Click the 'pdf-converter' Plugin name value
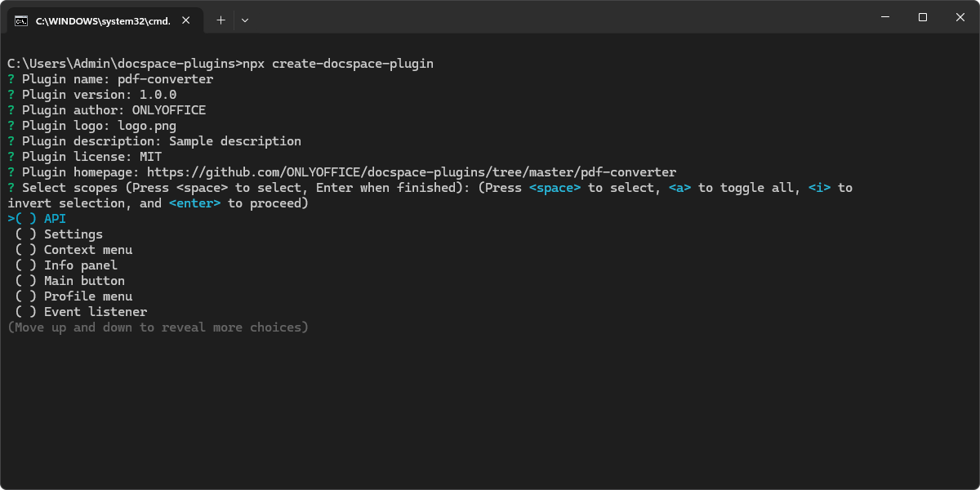 coord(166,79)
